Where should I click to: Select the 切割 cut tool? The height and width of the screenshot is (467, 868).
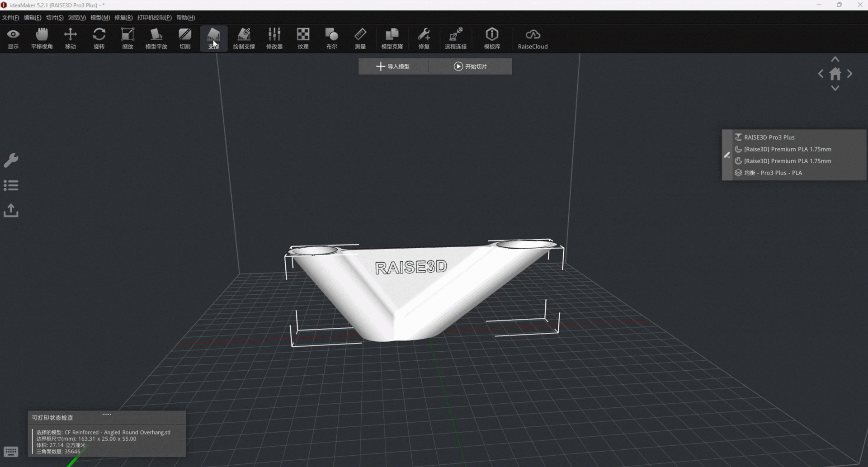185,38
